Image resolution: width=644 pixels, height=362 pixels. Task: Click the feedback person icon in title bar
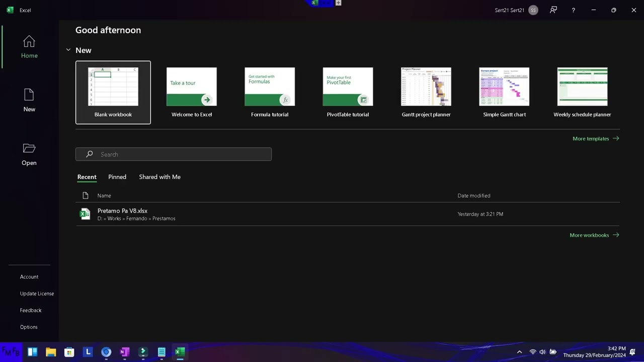point(553,10)
